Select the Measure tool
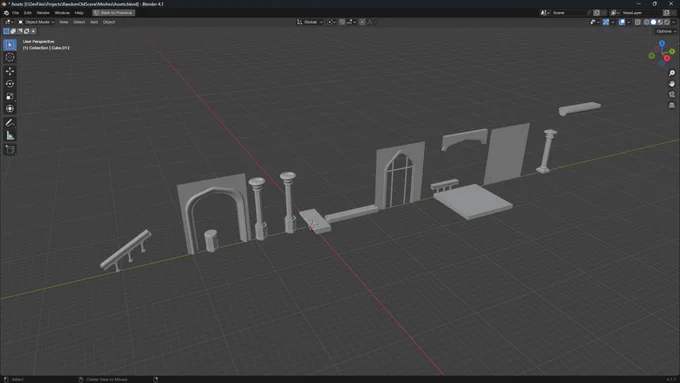The width and height of the screenshot is (680, 383). click(x=10, y=136)
